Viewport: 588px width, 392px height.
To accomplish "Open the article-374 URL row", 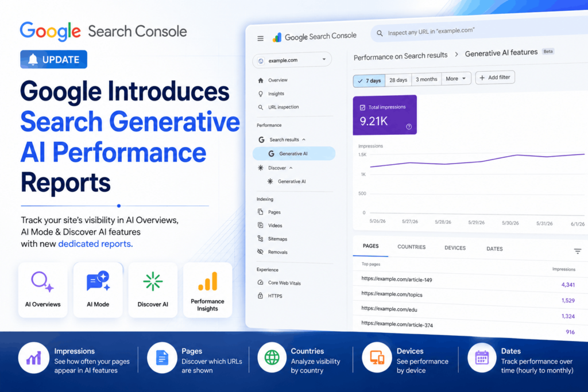I will [x=467, y=327].
